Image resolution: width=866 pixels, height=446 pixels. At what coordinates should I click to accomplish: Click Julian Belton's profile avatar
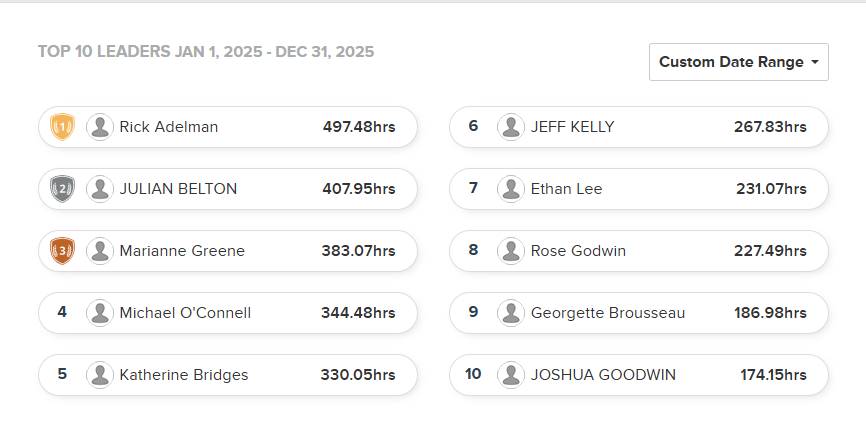(x=100, y=189)
